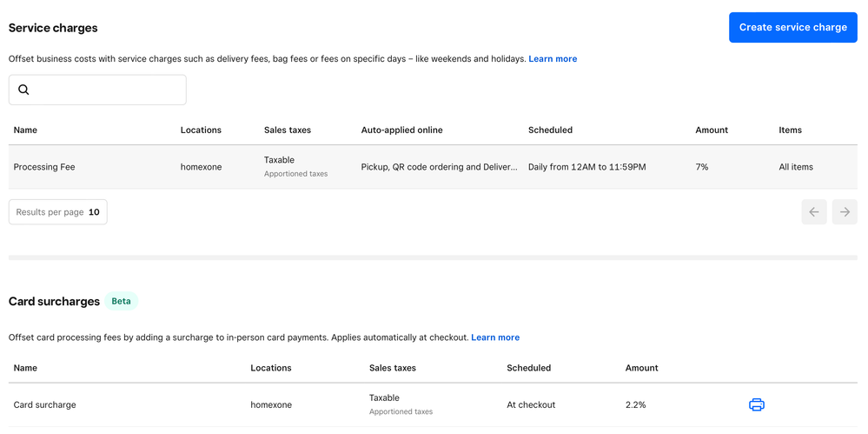
Task: Click All items in Processing Fee row
Action: pyautogui.click(x=796, y=167)
